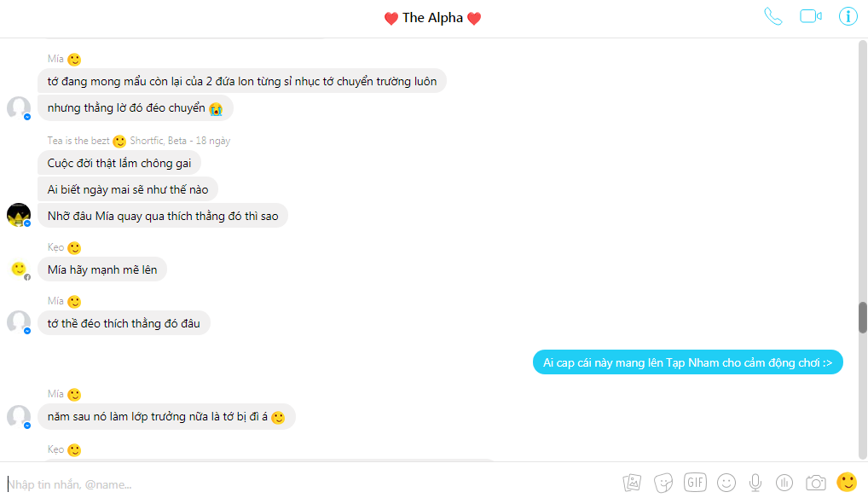
Task: Open conversation info with the i icon
Action: (848, 16)
